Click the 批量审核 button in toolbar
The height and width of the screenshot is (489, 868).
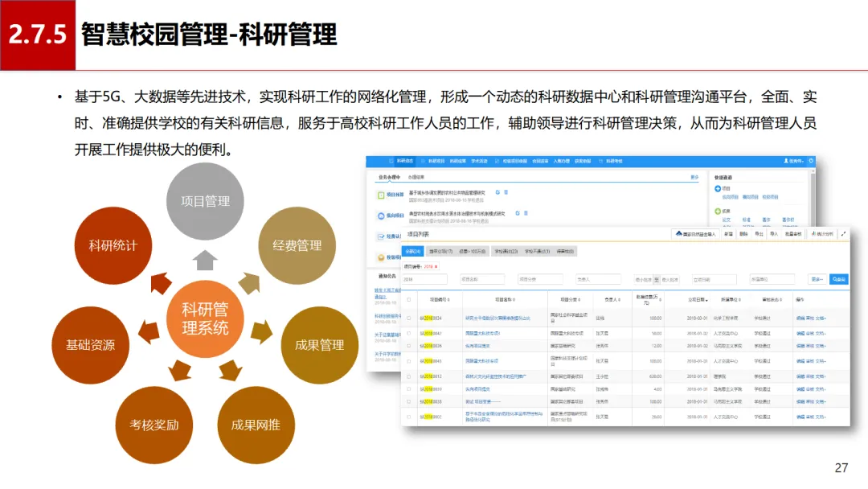792,234
